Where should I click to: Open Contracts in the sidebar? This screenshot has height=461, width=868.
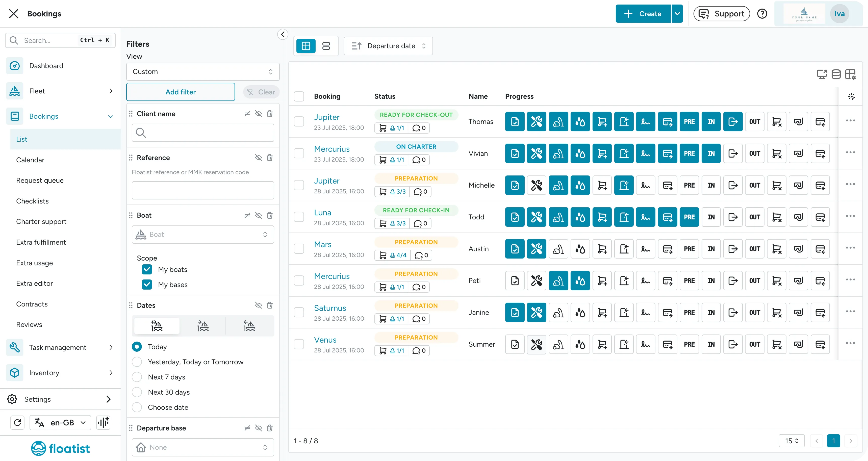(32, 304)
